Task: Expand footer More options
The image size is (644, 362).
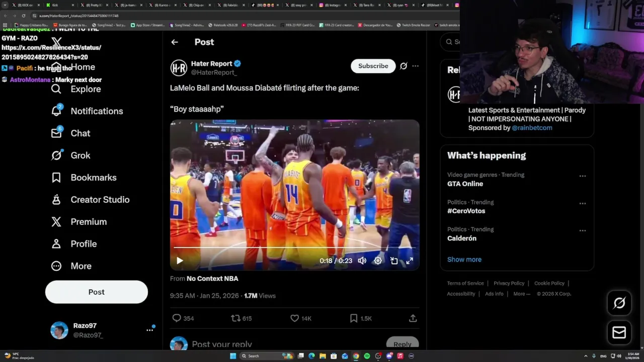Action: pos(522,294)
